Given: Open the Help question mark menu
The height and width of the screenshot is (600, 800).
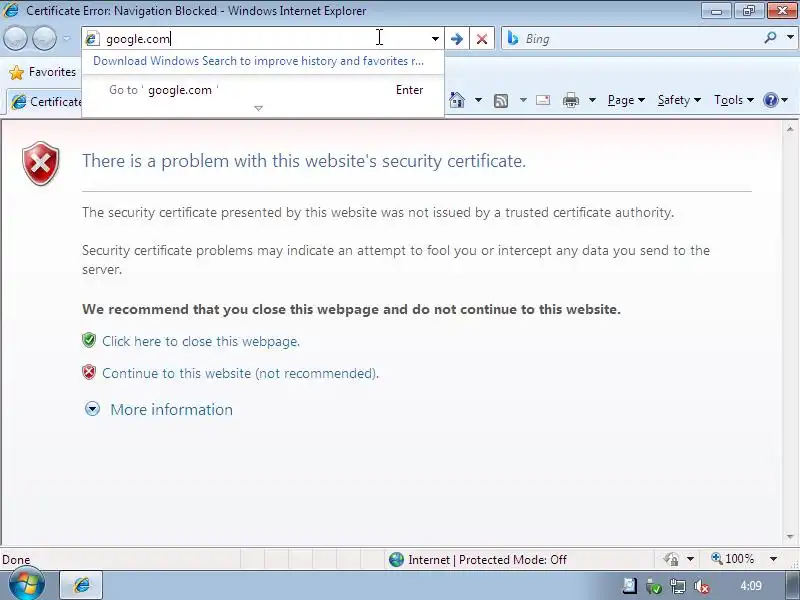Looking at the screenshot, I should [x=775, y=100].
